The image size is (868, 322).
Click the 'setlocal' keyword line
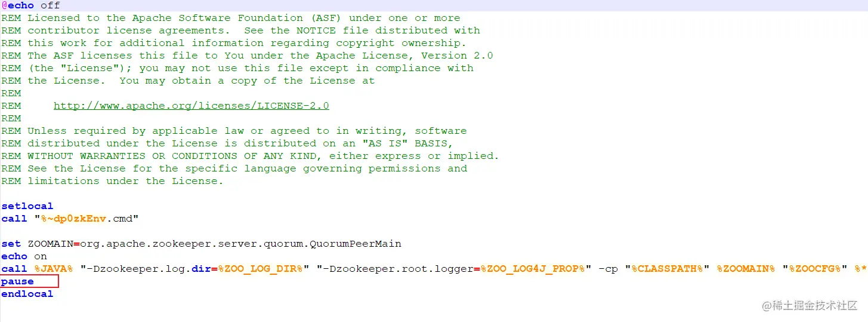27,206
